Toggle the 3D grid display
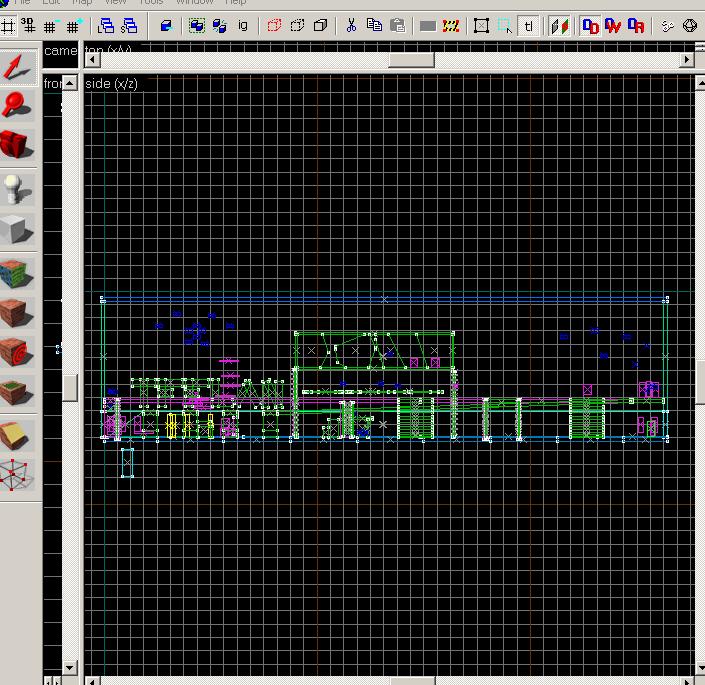The width and height of the screenshot is (705, 685). 28,26
